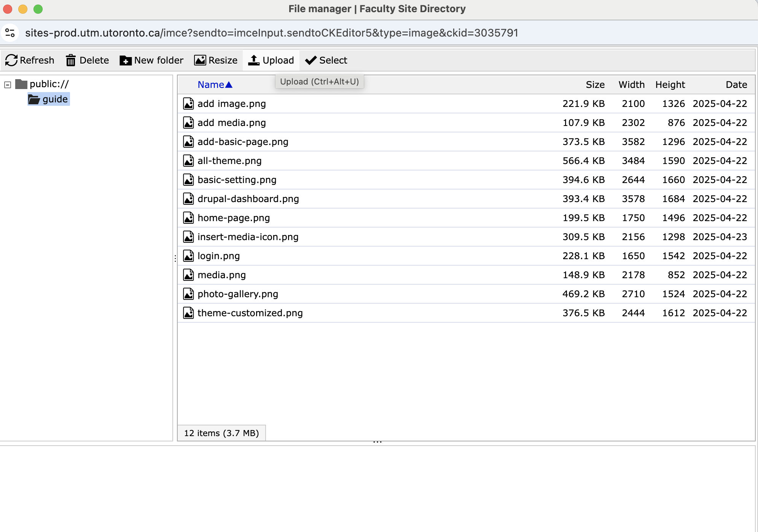
Task: Select the drupal-dashboard.png file row
Action: coord(248,199)
